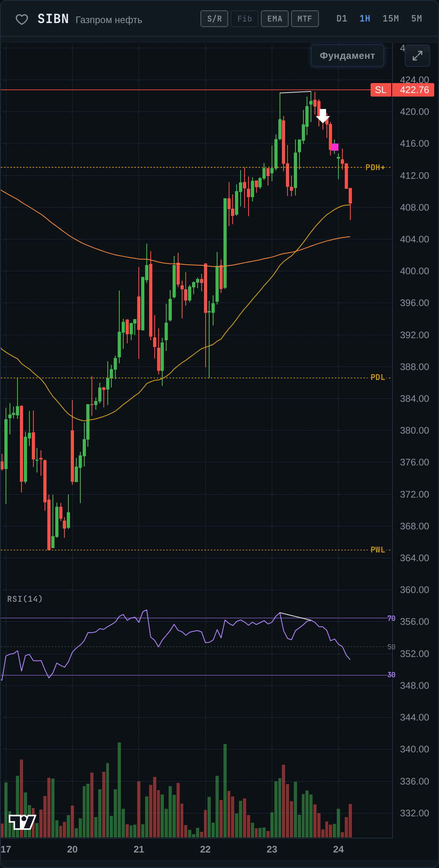This screenshot has width=439, height=868.
Task: Click date label 23 on time axis
Action: coord(272,849)
